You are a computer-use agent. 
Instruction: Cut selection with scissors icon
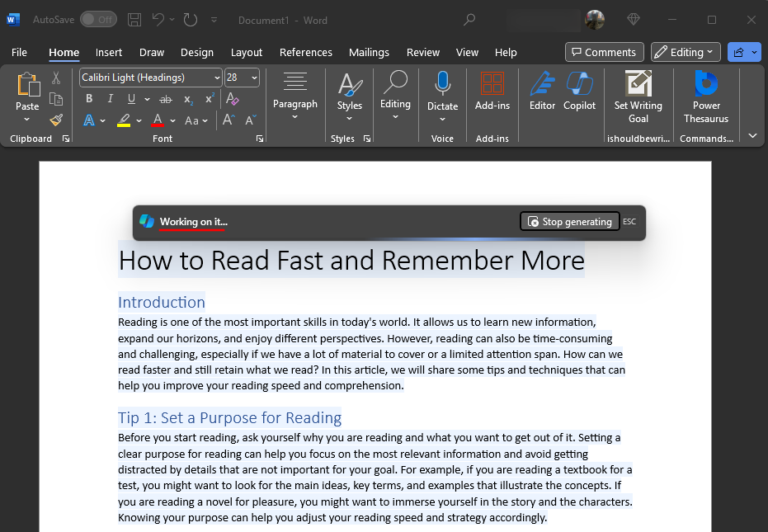(56, 78)
